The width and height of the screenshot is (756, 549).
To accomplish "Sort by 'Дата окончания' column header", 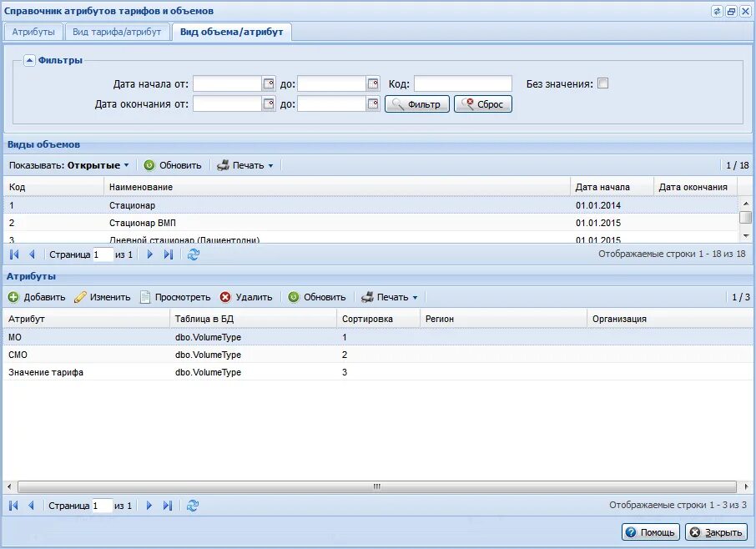I will click(695, 187).
